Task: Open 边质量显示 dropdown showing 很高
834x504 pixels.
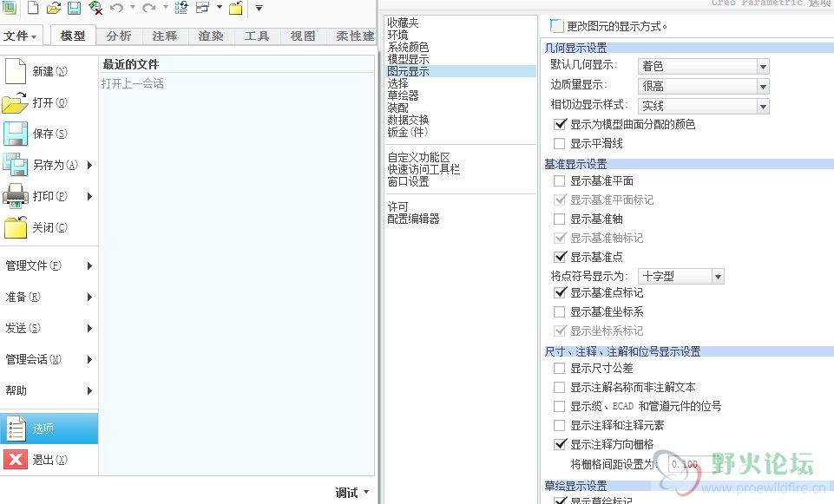Action: click(x=703, y=86)
